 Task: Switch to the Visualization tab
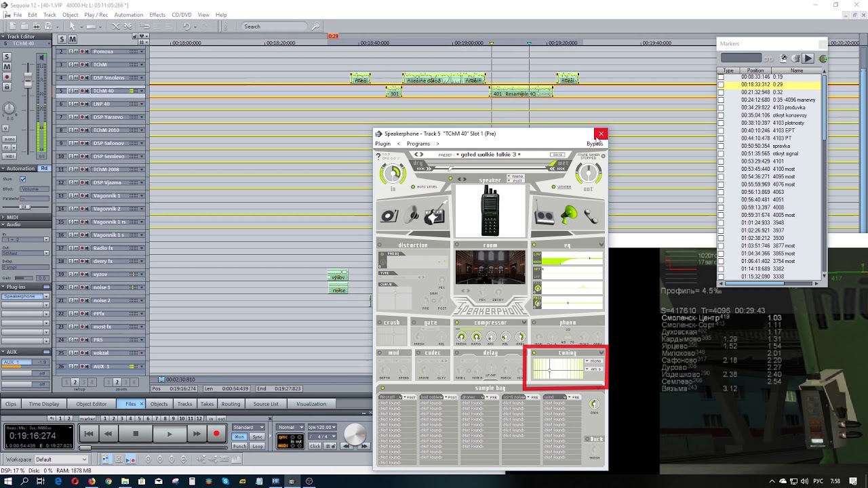(x=311, y=404)
